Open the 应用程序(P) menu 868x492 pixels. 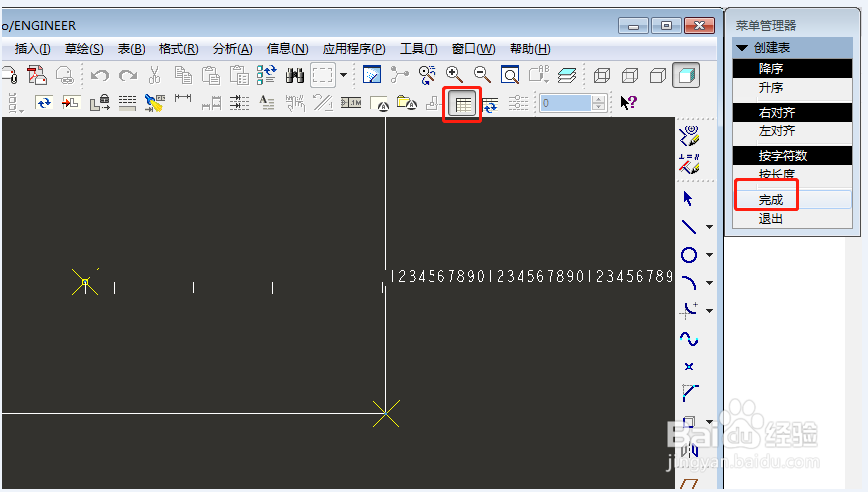click(x=354, y=49)
